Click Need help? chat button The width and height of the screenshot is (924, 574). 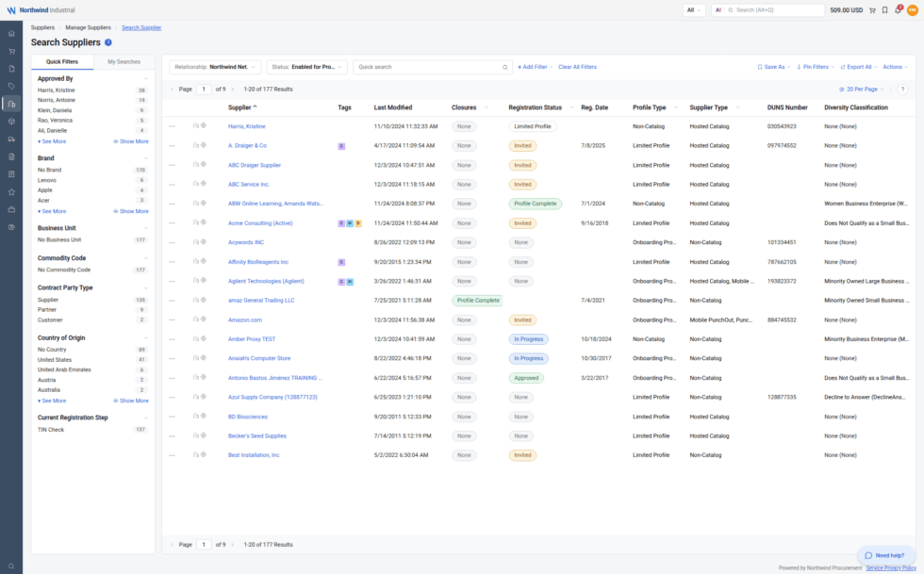pyautogui.click(x=884, y=555)
